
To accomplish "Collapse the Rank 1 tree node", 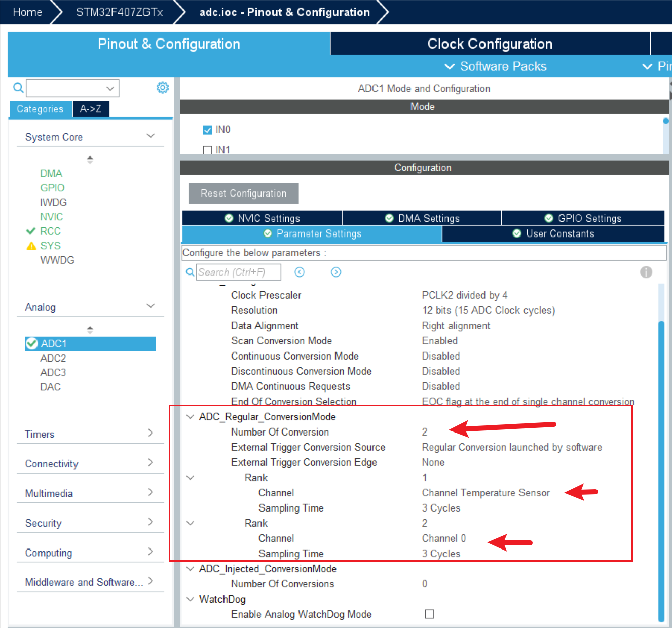I will [190, 478].
